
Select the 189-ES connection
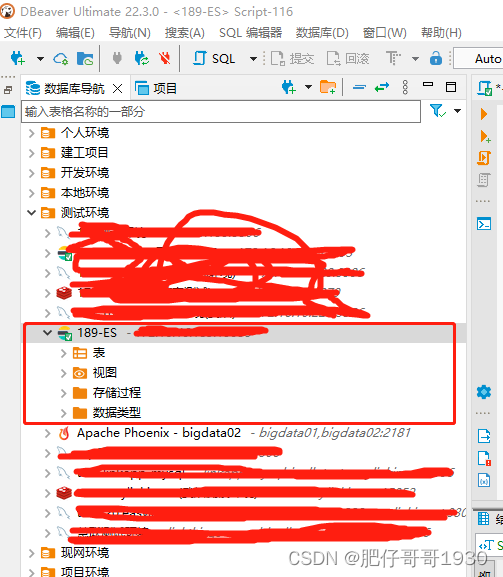click(97, 333)
